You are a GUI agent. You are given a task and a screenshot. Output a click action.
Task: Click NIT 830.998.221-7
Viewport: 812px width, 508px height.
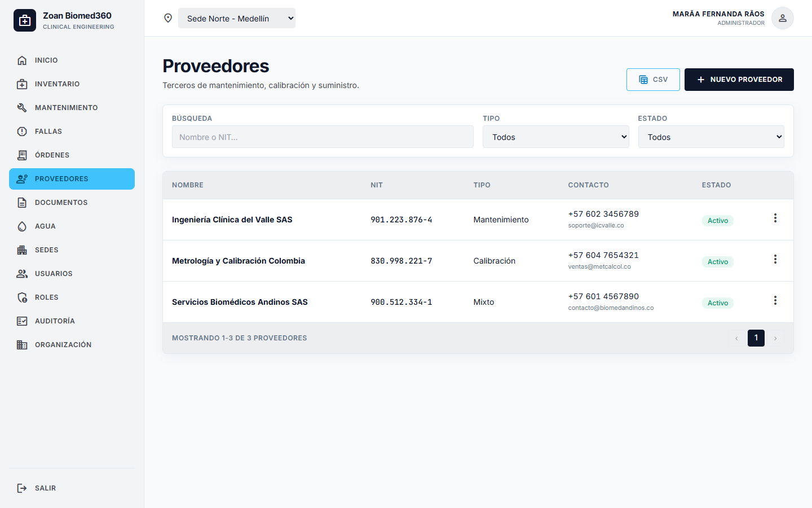coord(401,261)
